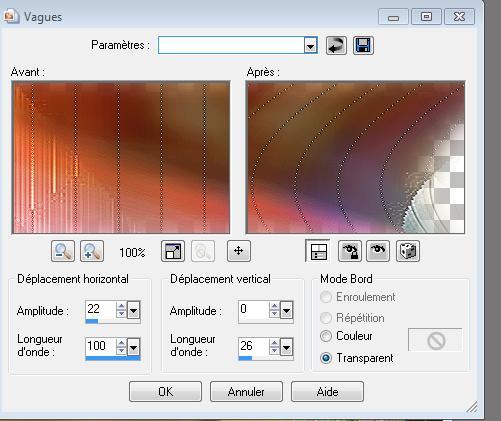Click the eye proof preview icon

tap(378, 251)
